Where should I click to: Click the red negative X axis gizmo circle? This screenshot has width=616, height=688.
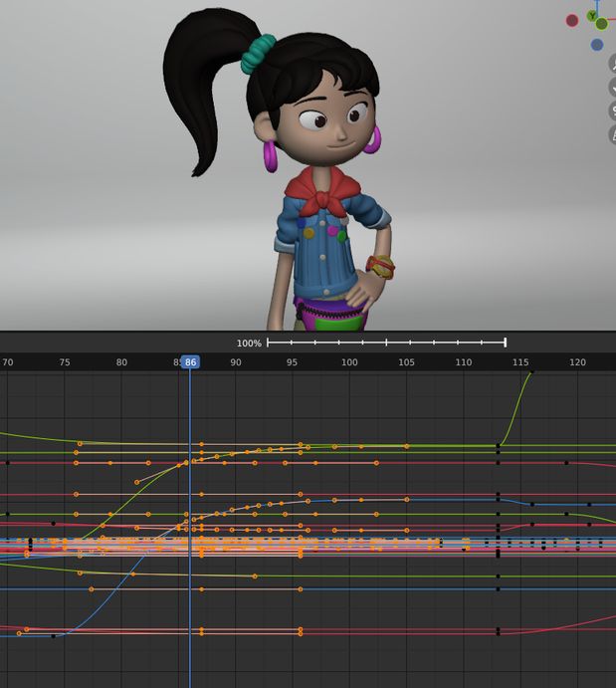pos(572,20)
